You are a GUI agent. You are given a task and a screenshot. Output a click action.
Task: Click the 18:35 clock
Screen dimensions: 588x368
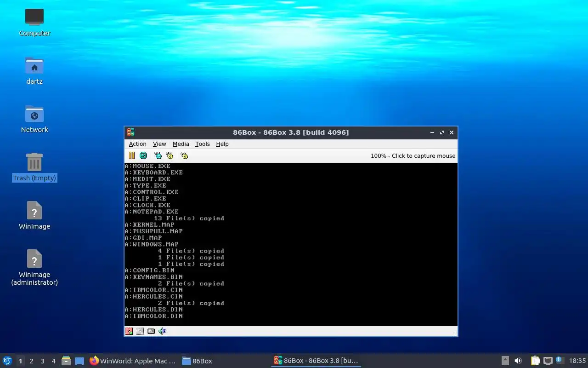coord(577,361)
